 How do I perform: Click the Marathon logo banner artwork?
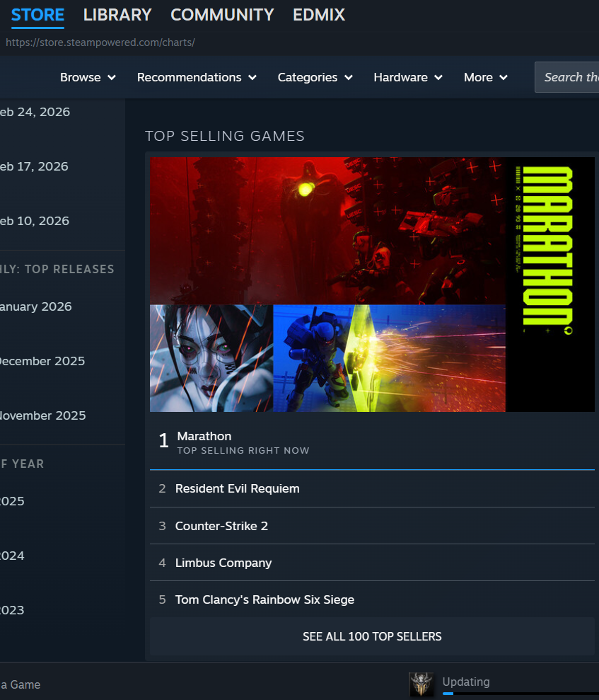pos(550,285)
